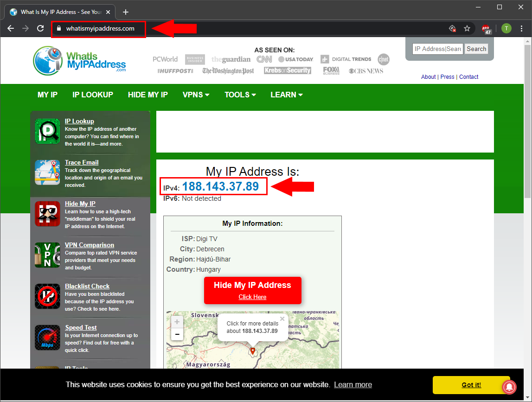Click the address bar URL
Screen dimensions: 532x402
tap(100, 28)
